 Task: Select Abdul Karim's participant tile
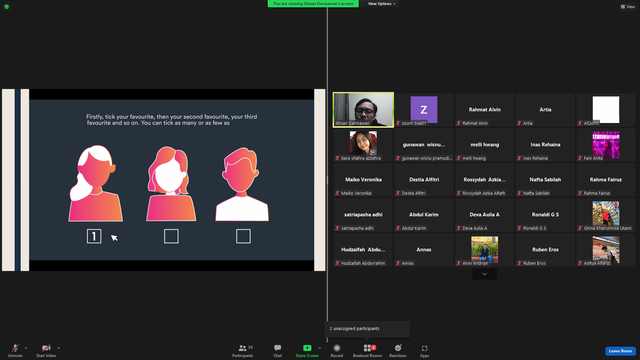(x=424, y=215)
